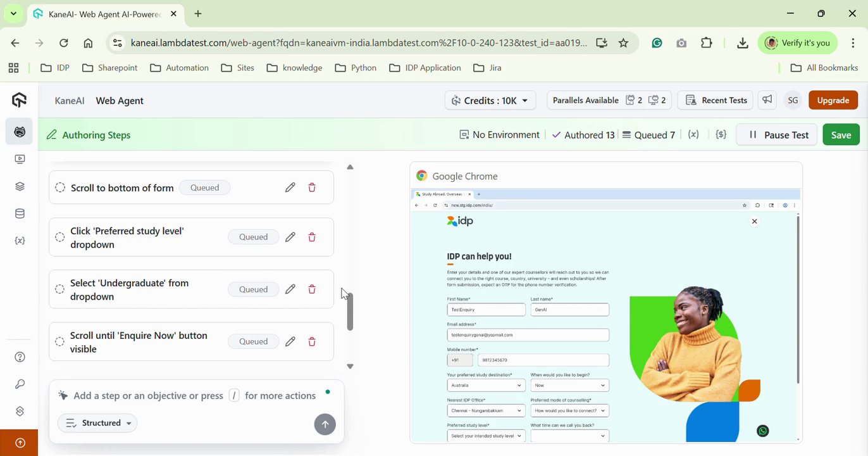
Task: Open the preferred mode of counselling dropdown
Action: (x=569, y=411)
